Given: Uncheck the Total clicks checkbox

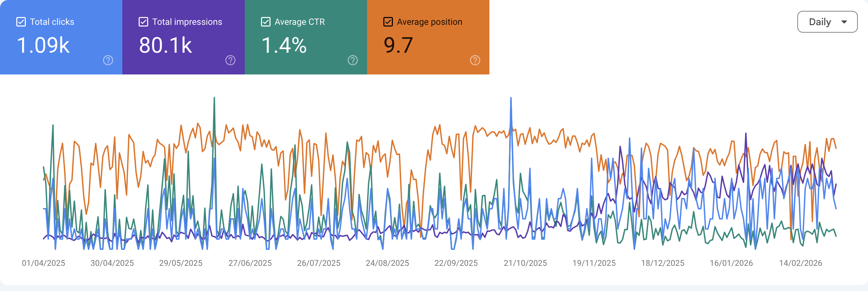Looking at the screenshot, I should click(21, 21).
